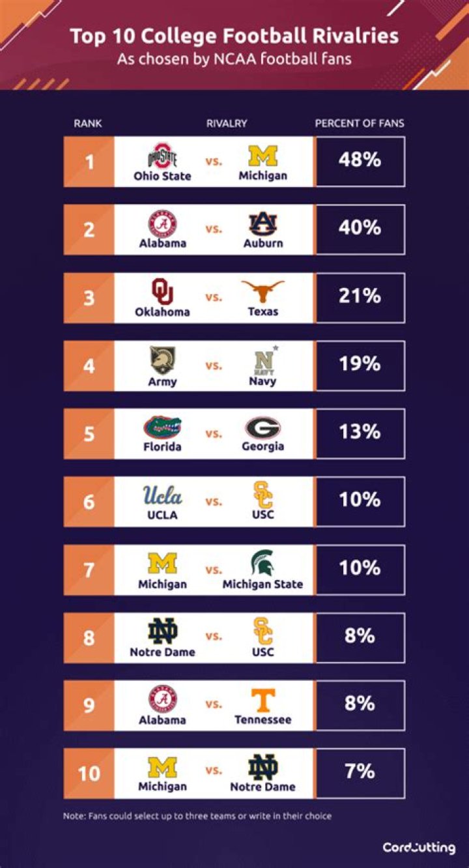This screenshot has width=469, height=868.
Task: Click the Oklahoma OU logo
Action: [162, 292]
